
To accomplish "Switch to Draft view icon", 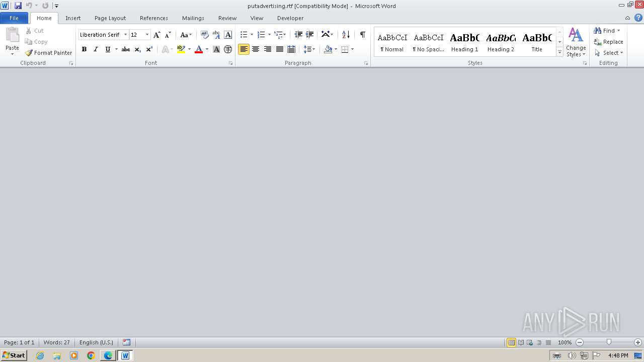I will click(548, 342).
